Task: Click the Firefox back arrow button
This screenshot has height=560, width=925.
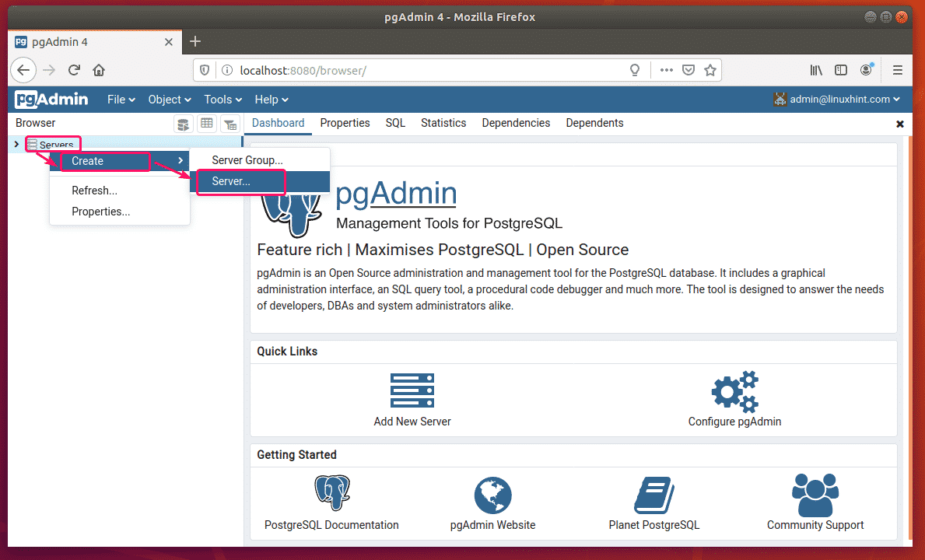Action: (x=23, y=70)
